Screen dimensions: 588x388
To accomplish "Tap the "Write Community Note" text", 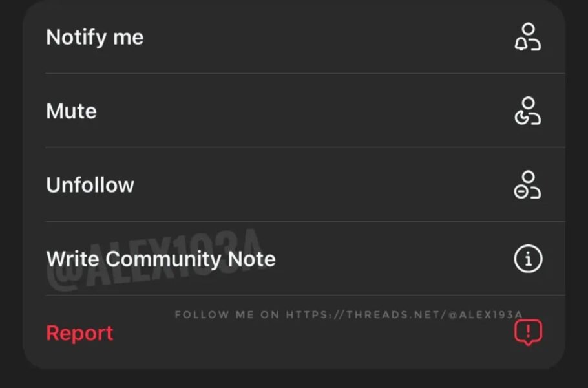I will click(161, 259).
